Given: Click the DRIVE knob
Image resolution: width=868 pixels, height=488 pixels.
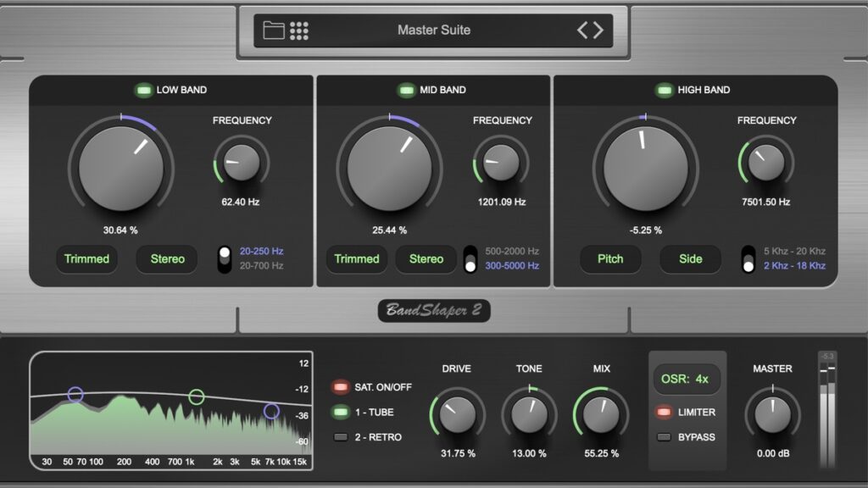Looking at the screenshot, I should coord(459,417).
